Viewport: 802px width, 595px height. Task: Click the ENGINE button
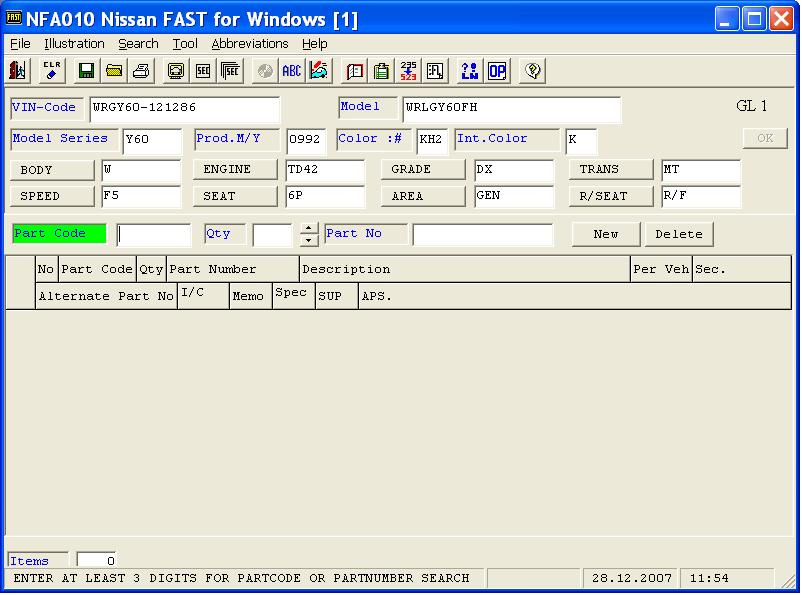235,169
